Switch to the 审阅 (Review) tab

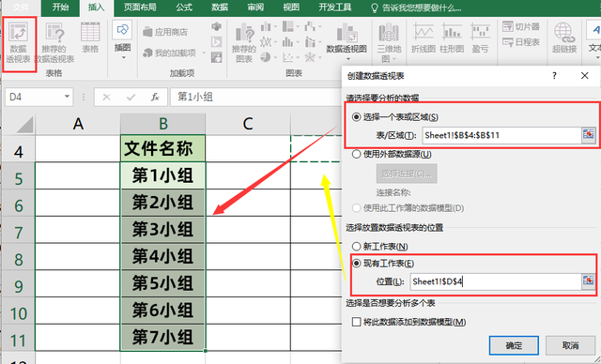point(255,8)
